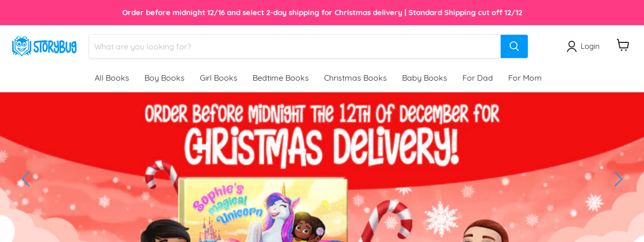Open Boy Books category
644x242 pixels.
(165, 78)
